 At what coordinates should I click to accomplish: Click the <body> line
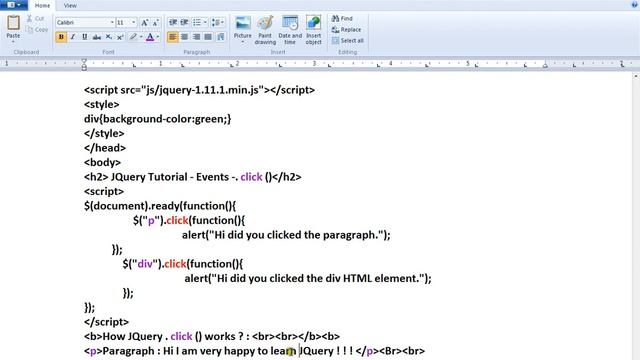[102, 162]
